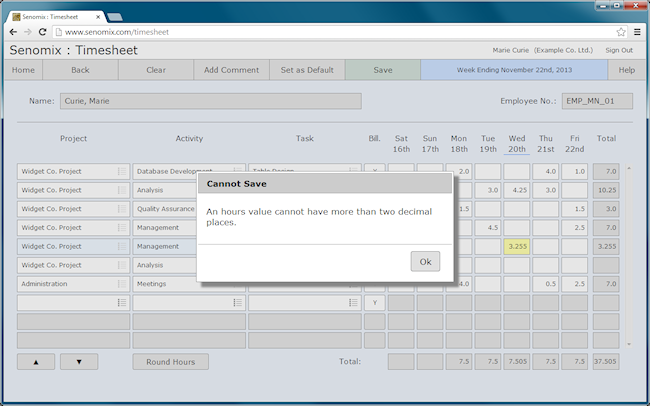The height and width of the screenshot is (406, 650).
Task: Select the yellow 3.255 hours cell
Action: tap(517, 246)
